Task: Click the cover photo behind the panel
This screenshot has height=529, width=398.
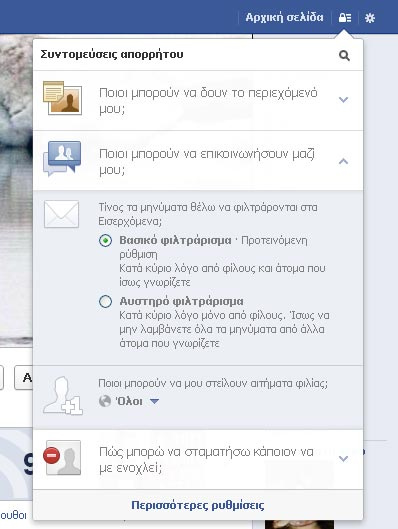Action: [16, 189]
